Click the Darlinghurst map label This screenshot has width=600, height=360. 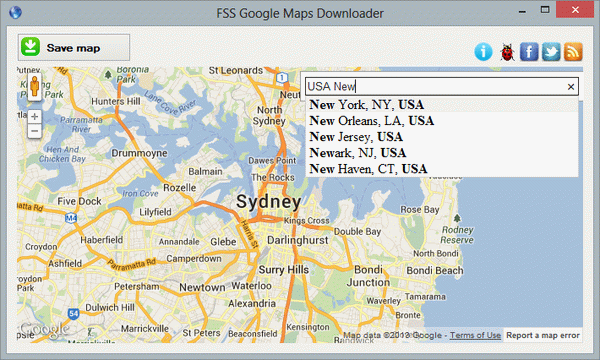click(x=298, y=240)
